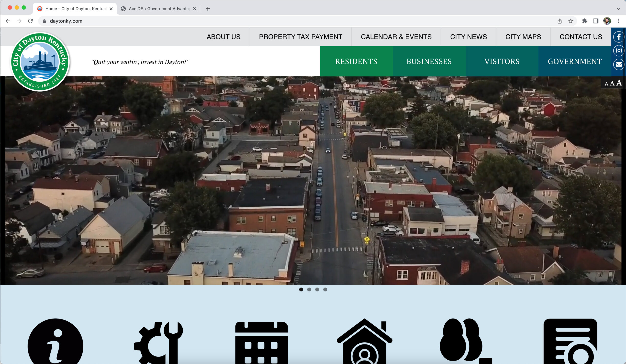The width and height of the screenshot is (626, 364).
Task: Click the PROPERTY TAX PAYMENT link
Action: coord(301,37)
